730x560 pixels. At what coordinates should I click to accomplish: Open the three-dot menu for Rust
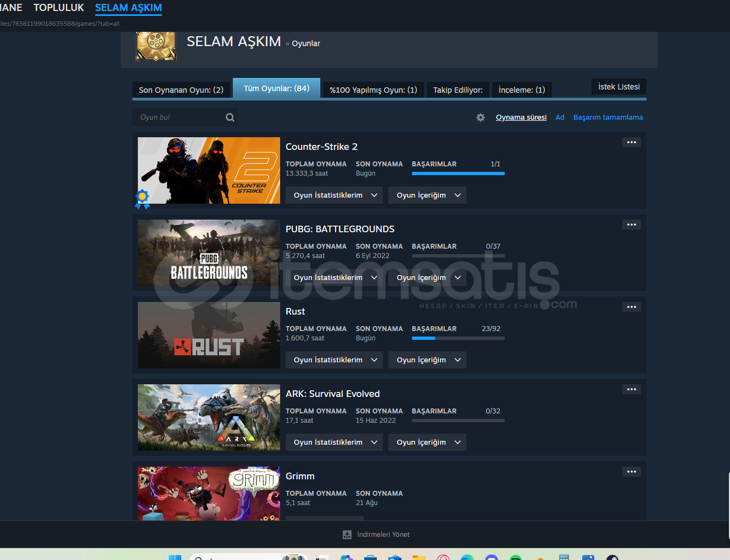coord(632,307)
